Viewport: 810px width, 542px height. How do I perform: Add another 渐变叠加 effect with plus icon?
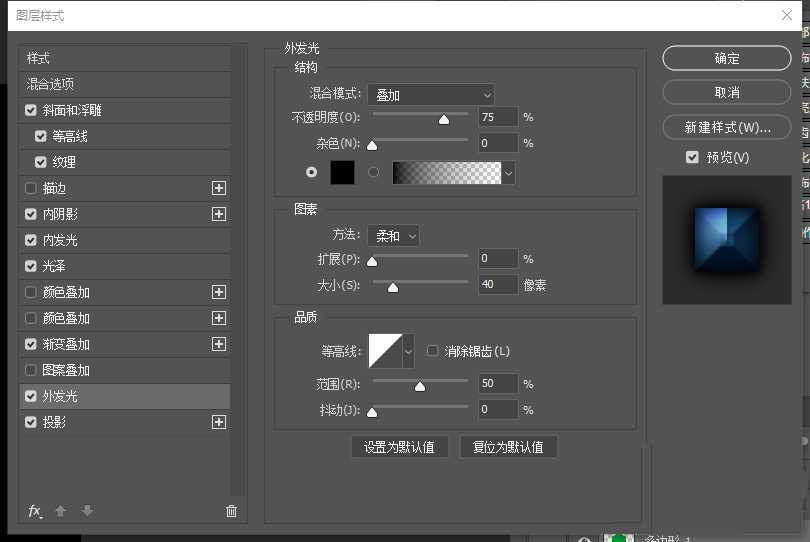point(219,344)
